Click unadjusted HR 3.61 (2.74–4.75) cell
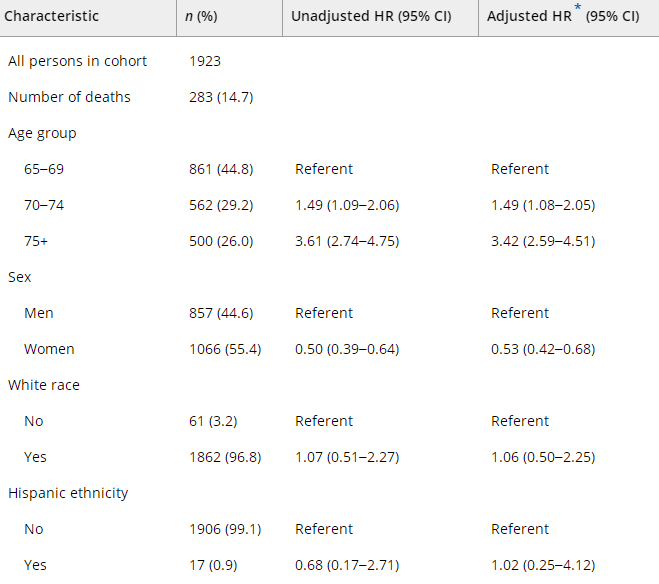 (x=347, y=241)
